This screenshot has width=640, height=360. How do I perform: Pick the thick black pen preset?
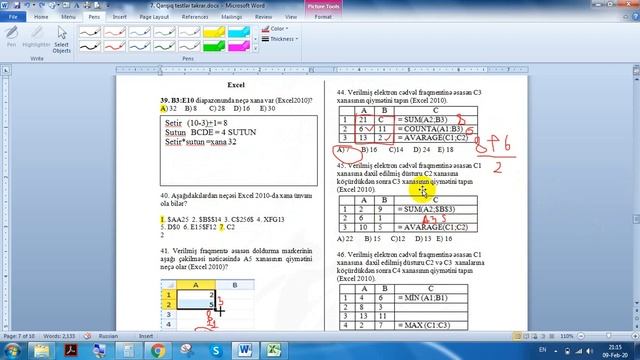[x=89, y=46]
